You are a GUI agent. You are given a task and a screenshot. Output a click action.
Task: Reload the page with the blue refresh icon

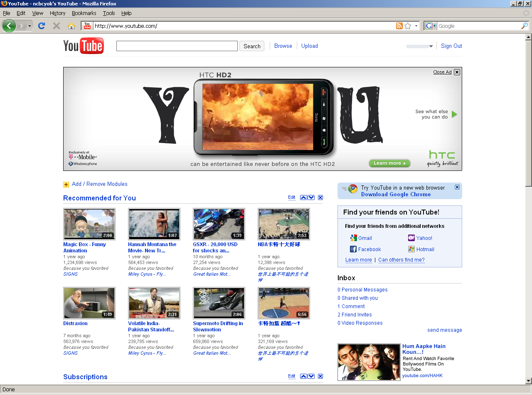[42, 26]
